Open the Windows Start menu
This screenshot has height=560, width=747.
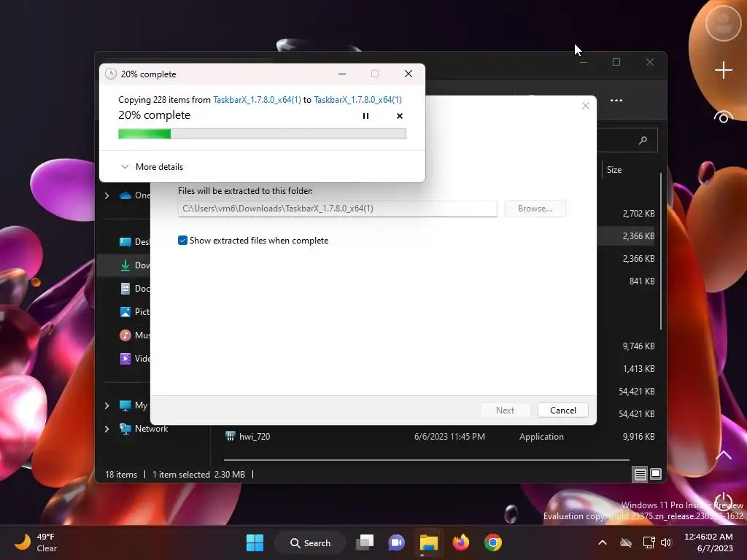pyautogui.click(x=255, y=542)
